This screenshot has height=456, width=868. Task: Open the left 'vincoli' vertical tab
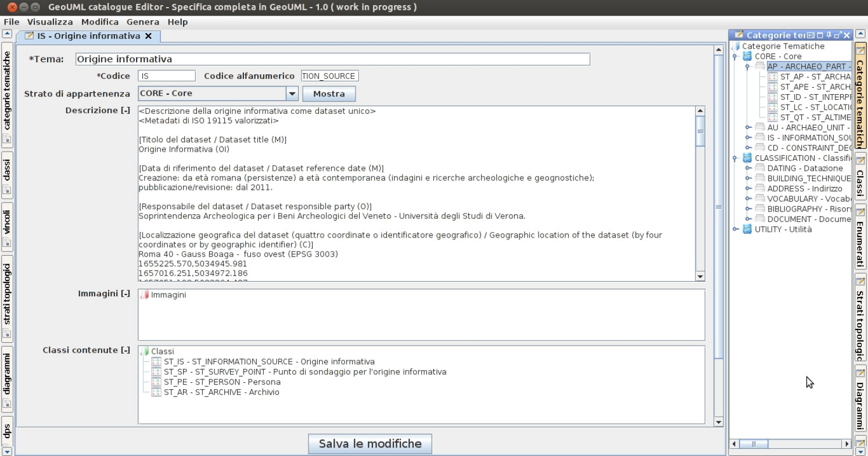pos(7,227)
